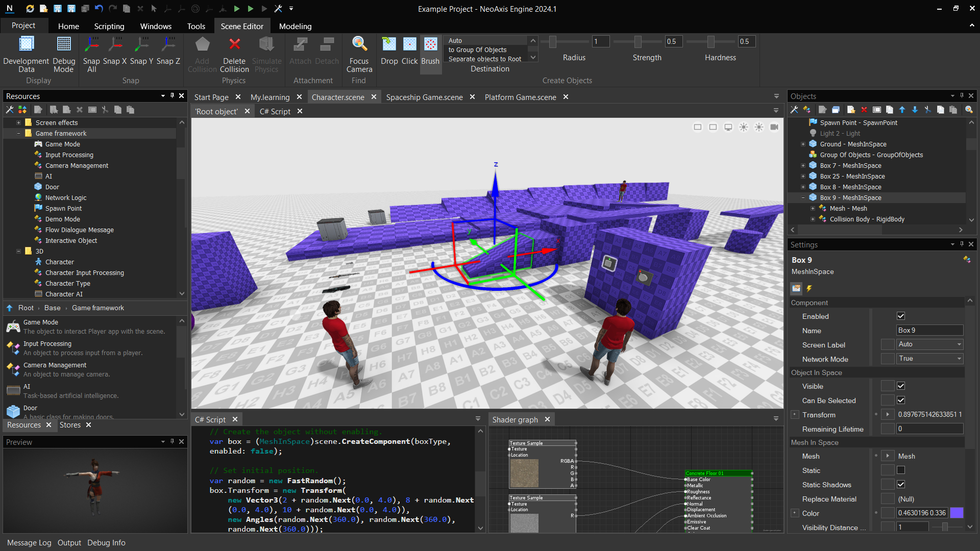
Task: Click Base in the breadcrumb path
Action: (52, 308)
